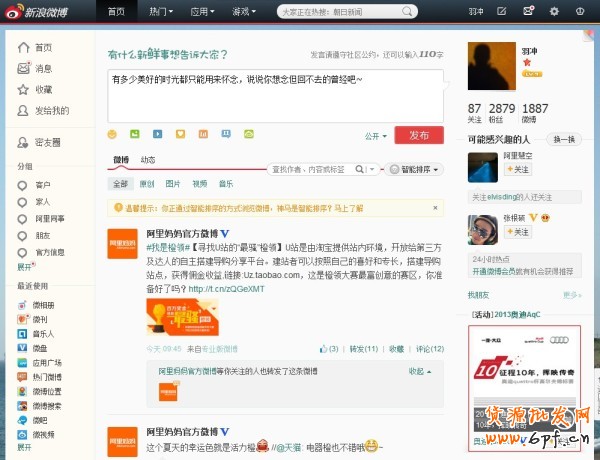Image resolution: width=600 pixels, height=460 pixels.
Task: Click the green swirl icon under composer
Action: 249,134
